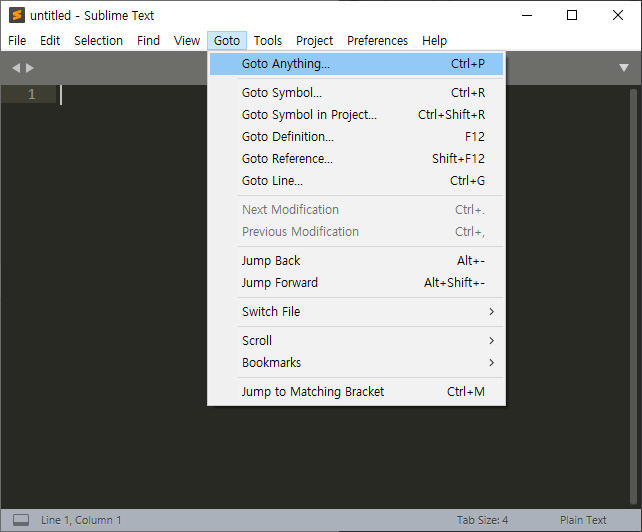Maximize the Sublime Text window
This screenshot has height=532, width=642.
(572, 16)
